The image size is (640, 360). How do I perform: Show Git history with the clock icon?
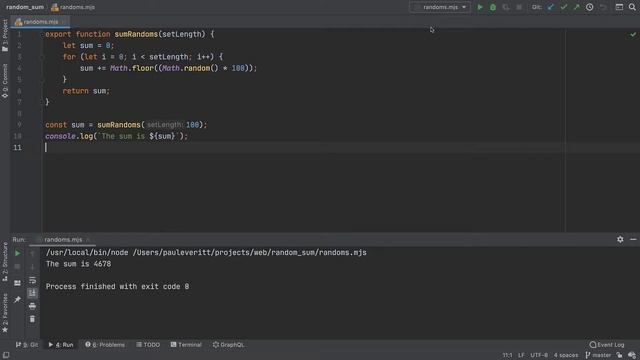tap(589, 7)
